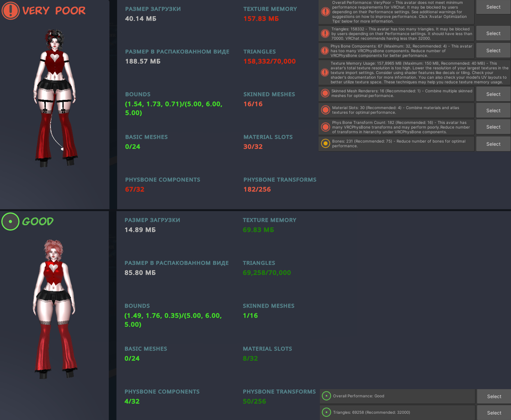Click the Good green performance icon
This screenshot has height=420, width=511.
pyautogui.click(x=10, y=222)
